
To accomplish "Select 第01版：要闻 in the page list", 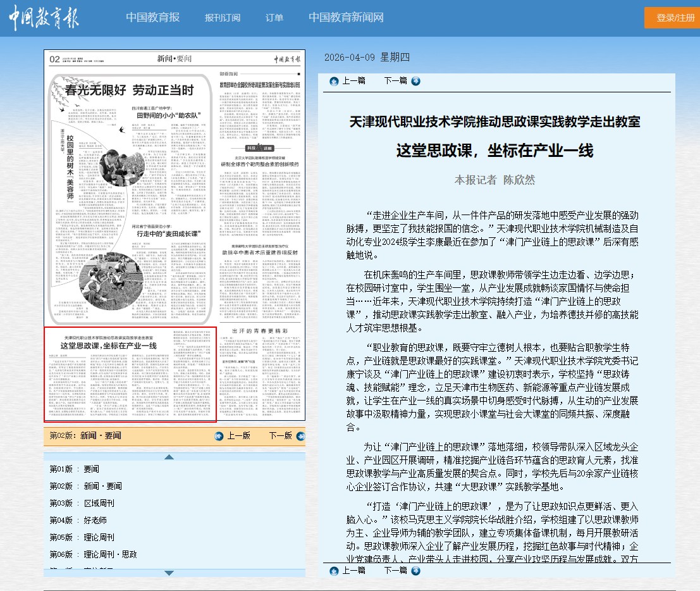I will [75, 469].
